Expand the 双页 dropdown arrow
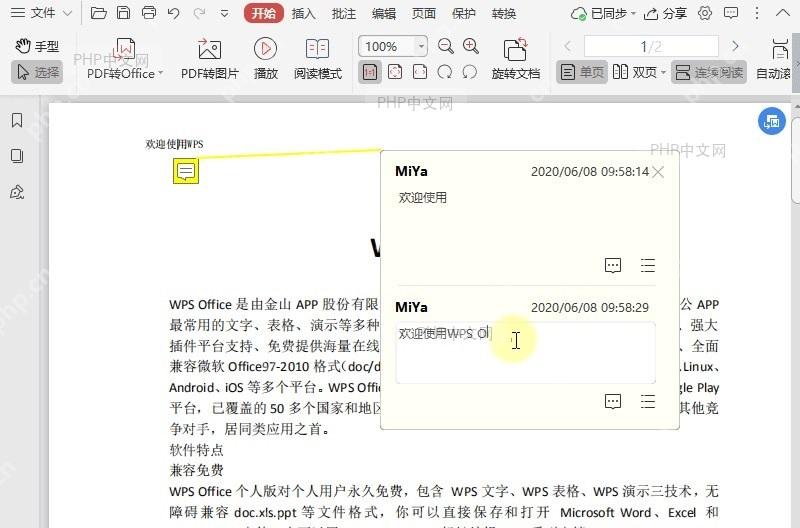The image size is (800, 528). (x=663, y=72)
